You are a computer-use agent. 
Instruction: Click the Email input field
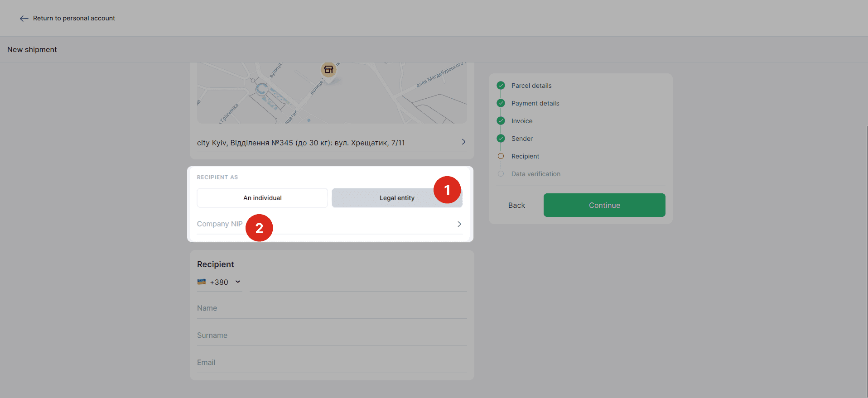point(332,363)
